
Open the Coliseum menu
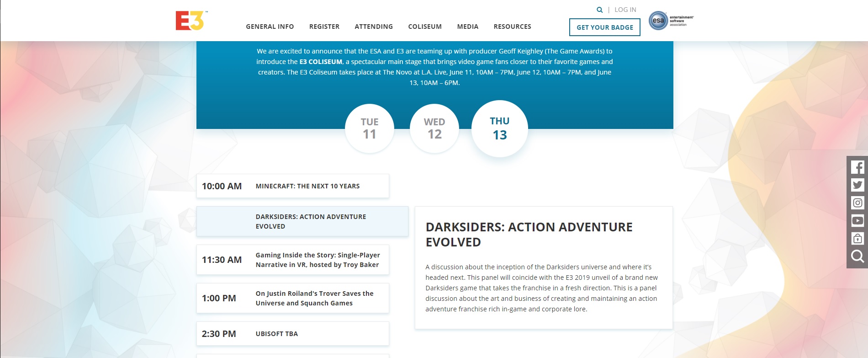point(425,27)
